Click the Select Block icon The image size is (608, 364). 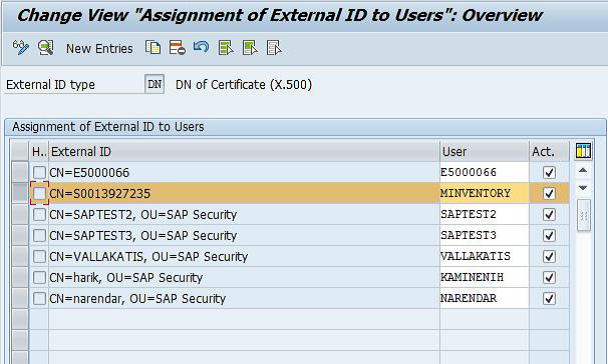point(250,48)
